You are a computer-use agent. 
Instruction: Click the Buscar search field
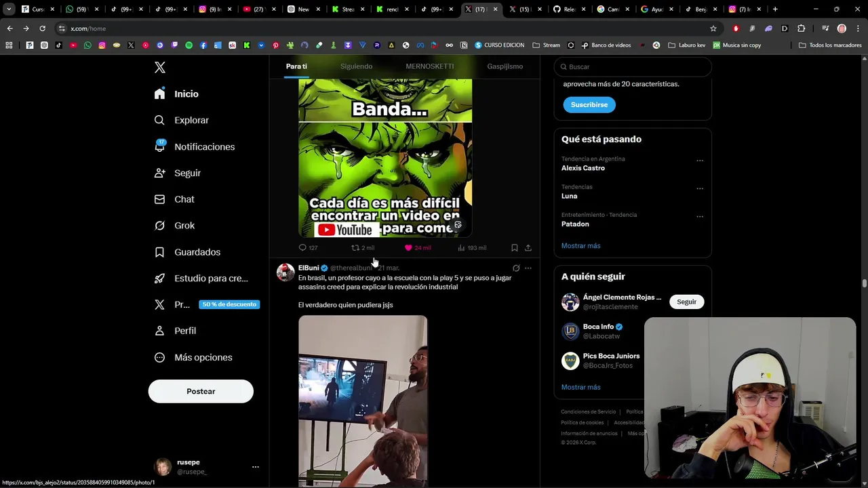coord(633,66)
